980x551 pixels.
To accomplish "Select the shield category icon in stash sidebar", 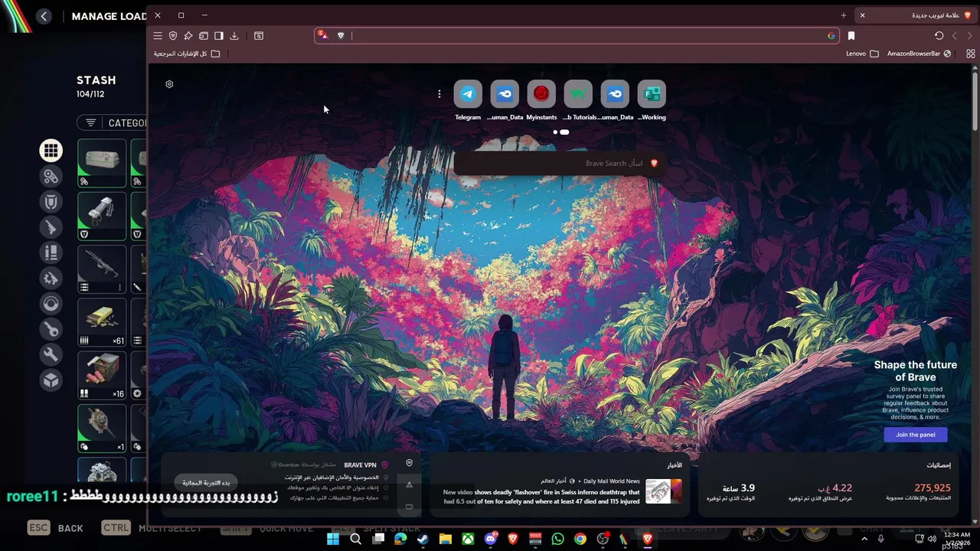I will pos(51,202).
